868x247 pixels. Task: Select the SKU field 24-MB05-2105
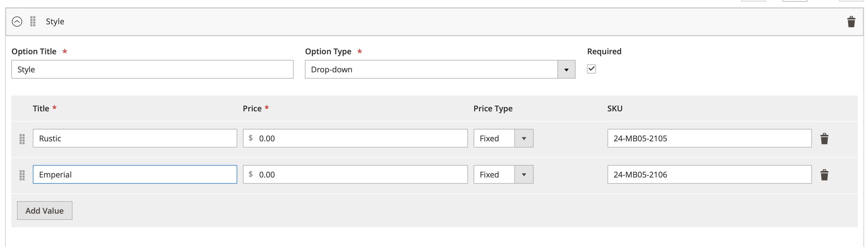coord(709,138)
